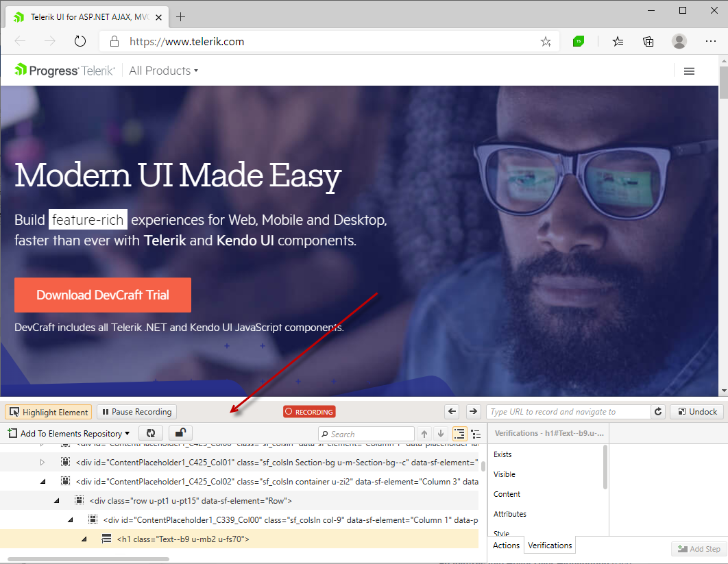Navigate forward with the recorder right arrow
The height and width of the screenshot is (564, 728).
pyautogui.click(x=473, y=411)
